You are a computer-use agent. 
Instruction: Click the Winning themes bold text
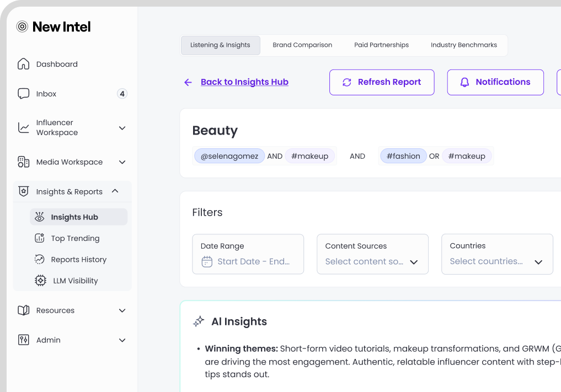coord(242,348)
